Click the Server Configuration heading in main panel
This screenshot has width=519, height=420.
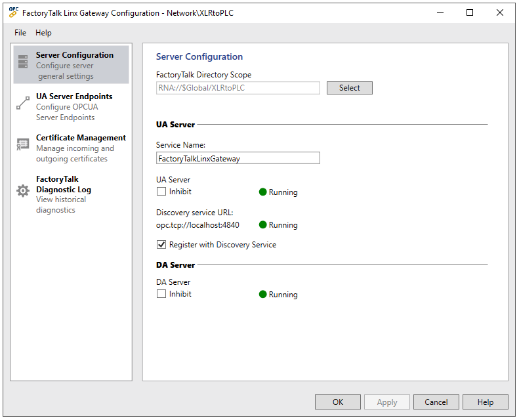pyautogui.click(x=199, y=56)
